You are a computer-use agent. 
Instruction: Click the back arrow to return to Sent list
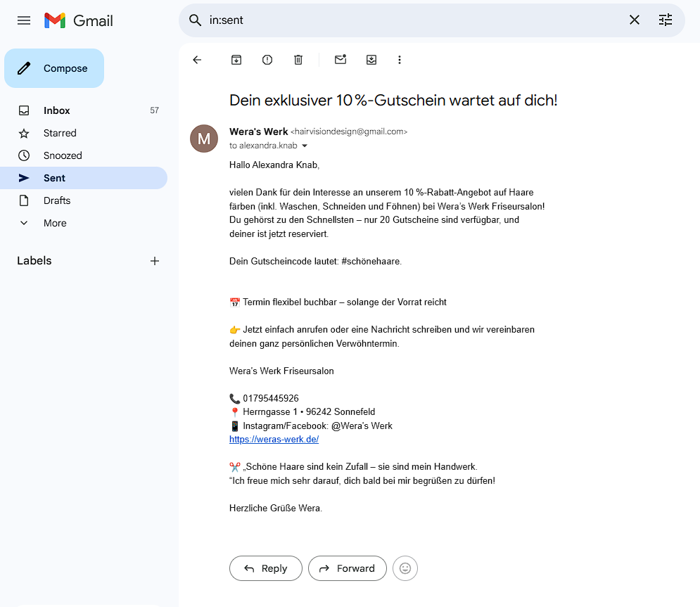click(197, 60)
